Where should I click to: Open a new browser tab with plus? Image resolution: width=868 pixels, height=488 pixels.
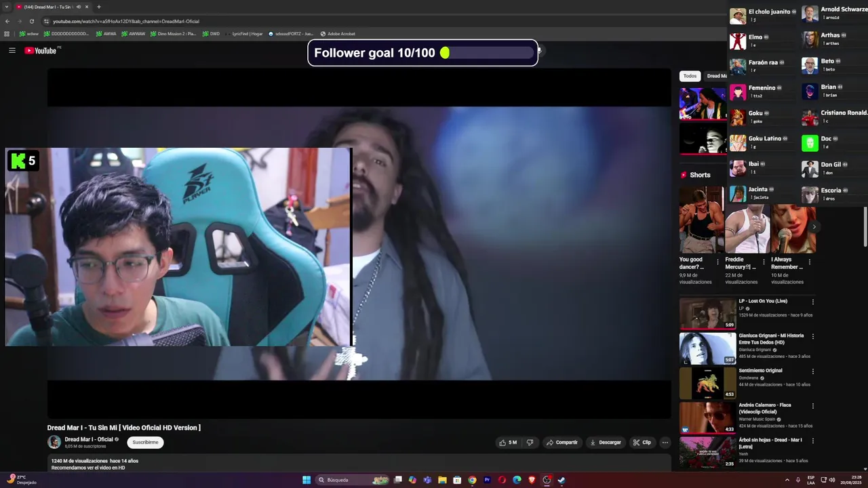[98, 7]
